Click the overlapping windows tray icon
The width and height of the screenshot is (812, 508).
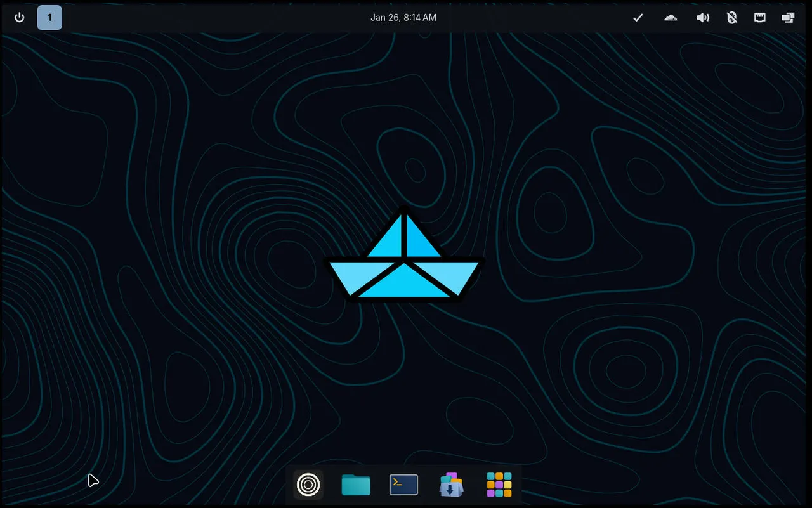tap(788, 18)
